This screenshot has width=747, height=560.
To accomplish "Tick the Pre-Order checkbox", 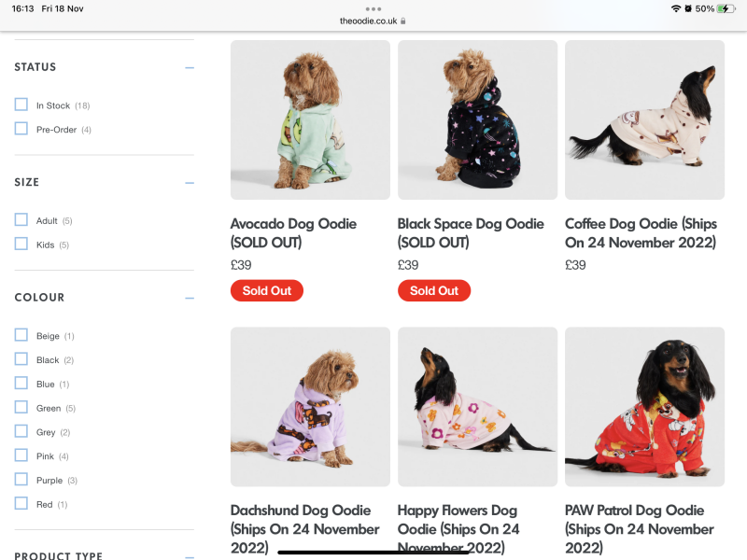I will coord(21,129).
